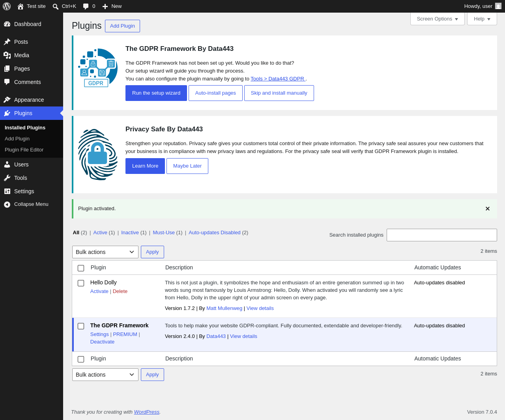Viewport: 505px width, 420px height.
Task: Open search via the magnifier icon
Action: tap(56, 6)
